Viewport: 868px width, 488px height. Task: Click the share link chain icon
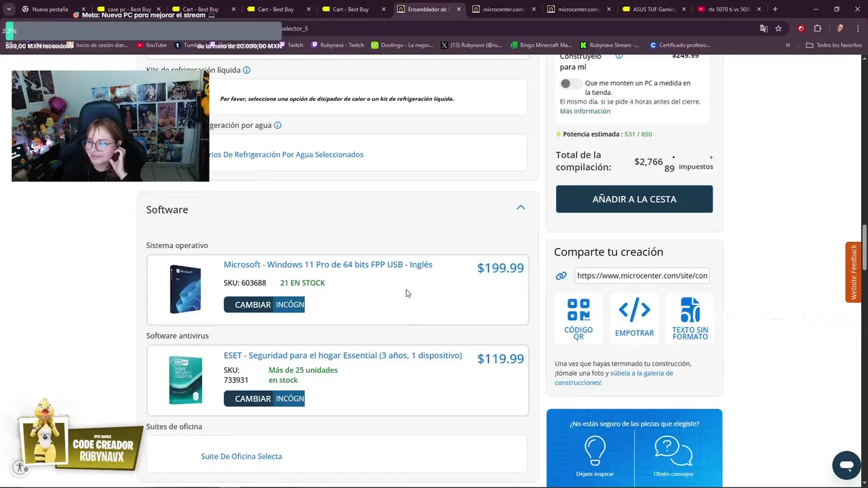click(561, 276)
